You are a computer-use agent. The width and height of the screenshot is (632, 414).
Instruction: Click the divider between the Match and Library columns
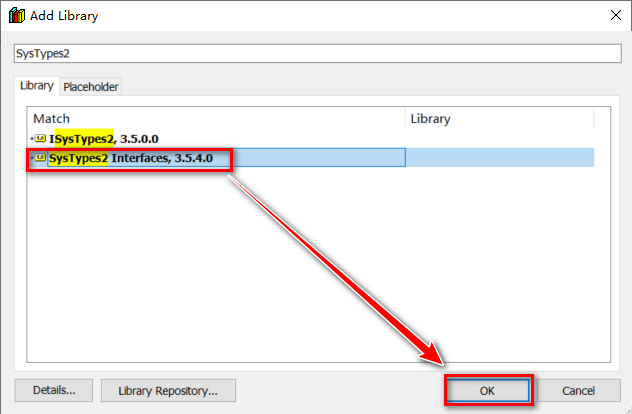coord(405,119)
